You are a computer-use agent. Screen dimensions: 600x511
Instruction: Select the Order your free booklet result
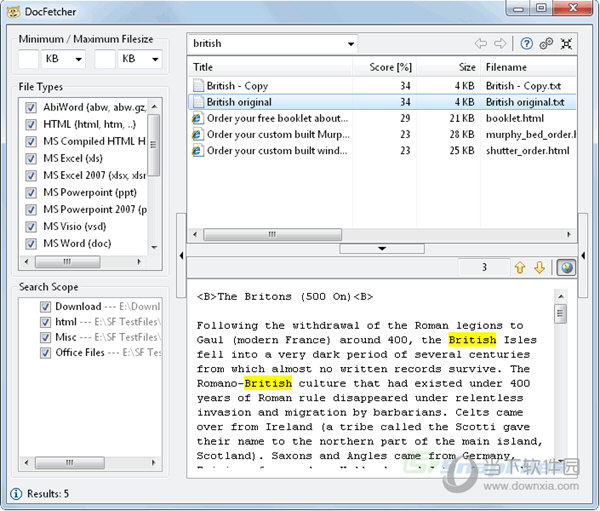(x=277, y=118)
